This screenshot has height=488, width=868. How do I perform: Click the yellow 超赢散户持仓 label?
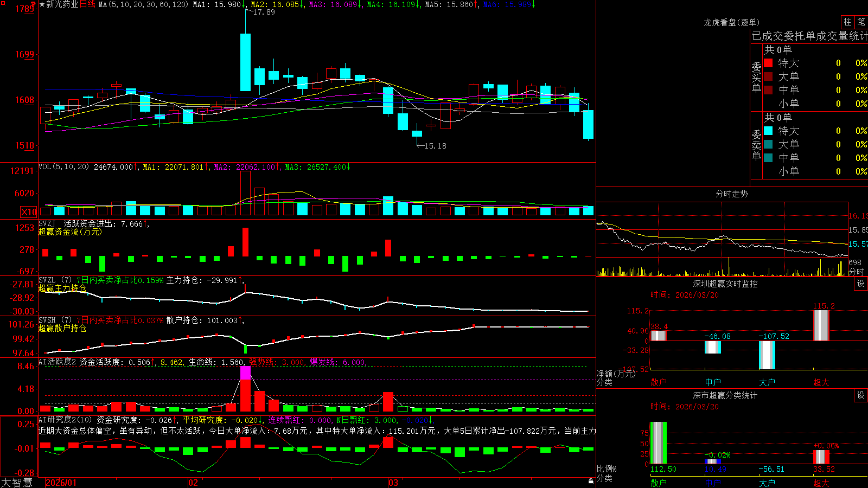[62, 328]
